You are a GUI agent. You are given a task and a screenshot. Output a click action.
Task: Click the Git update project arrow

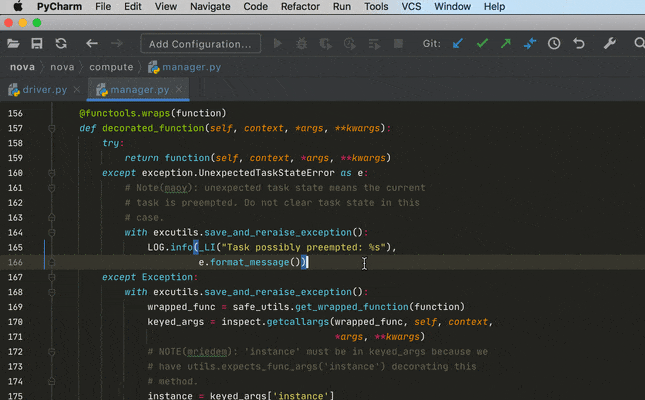click(x=458, y=44)
